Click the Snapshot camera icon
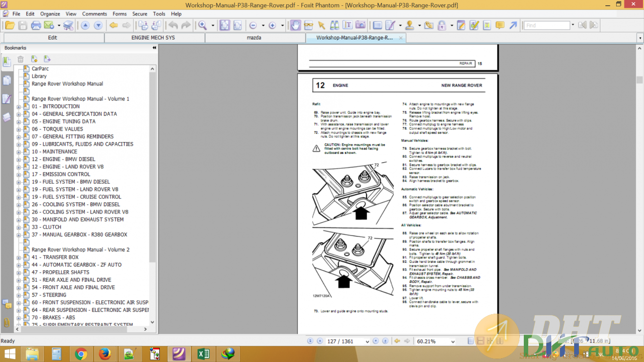 coord(360,25)
